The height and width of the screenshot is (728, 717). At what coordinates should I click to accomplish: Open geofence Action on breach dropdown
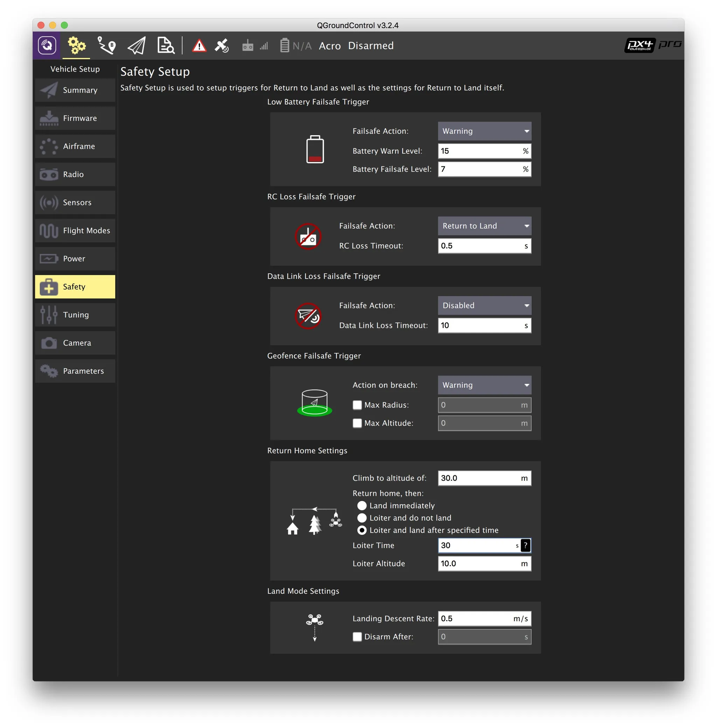(484, 385)
